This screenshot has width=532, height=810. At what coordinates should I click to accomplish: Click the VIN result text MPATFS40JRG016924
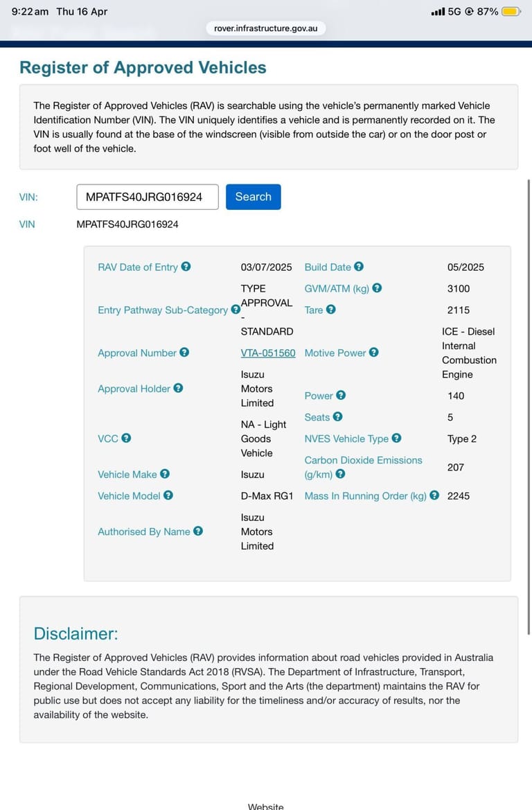pos(127,224)
